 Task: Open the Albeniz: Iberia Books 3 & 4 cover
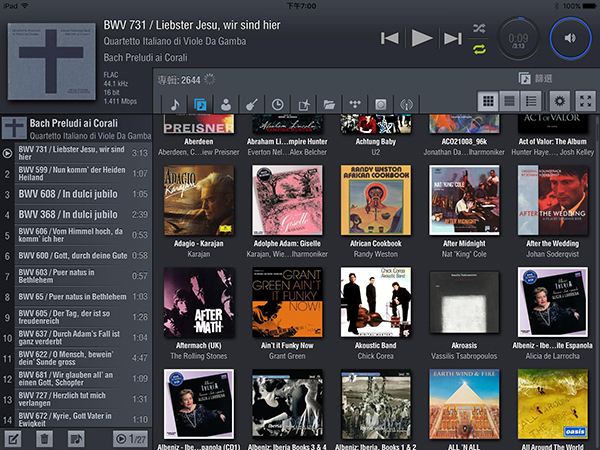(287, 404)
